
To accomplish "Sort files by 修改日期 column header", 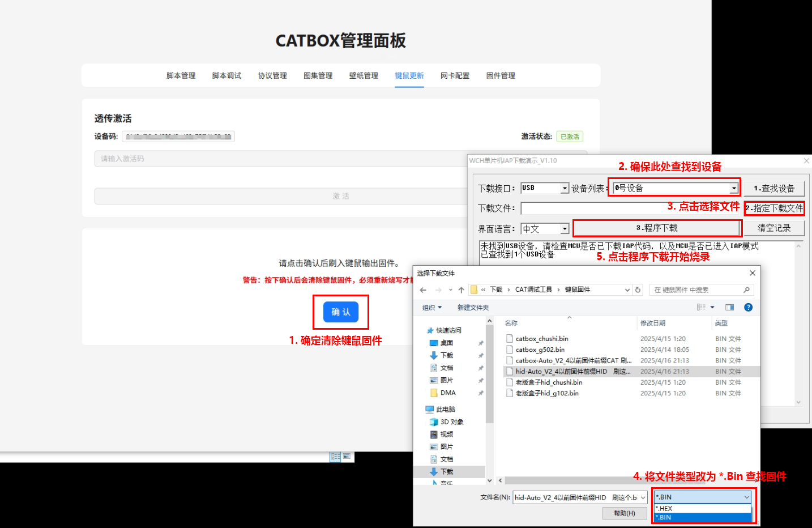I will click(x=652, y=323).
